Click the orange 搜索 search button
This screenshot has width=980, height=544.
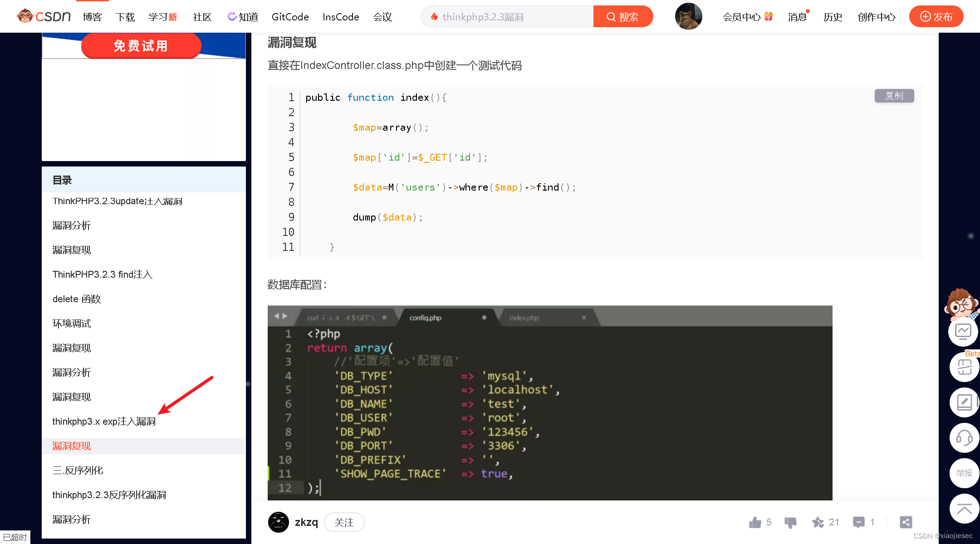click(623, 17)
